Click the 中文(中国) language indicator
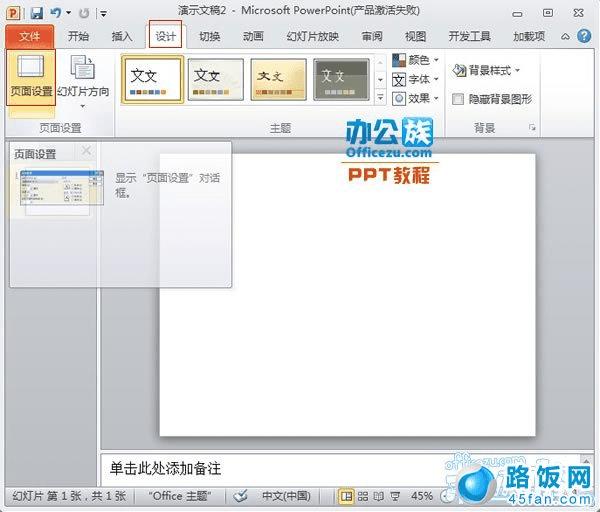Viewport: 600px width, 512px height. click(286, 496)
